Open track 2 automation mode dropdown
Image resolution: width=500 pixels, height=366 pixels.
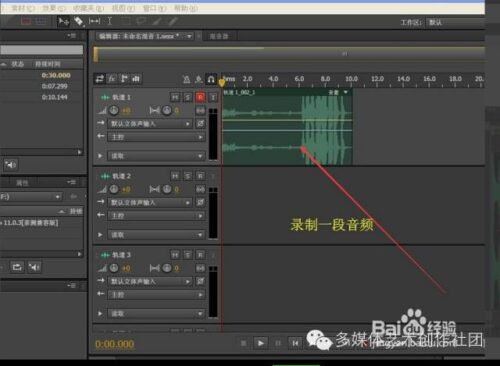[x=156, y=235]
